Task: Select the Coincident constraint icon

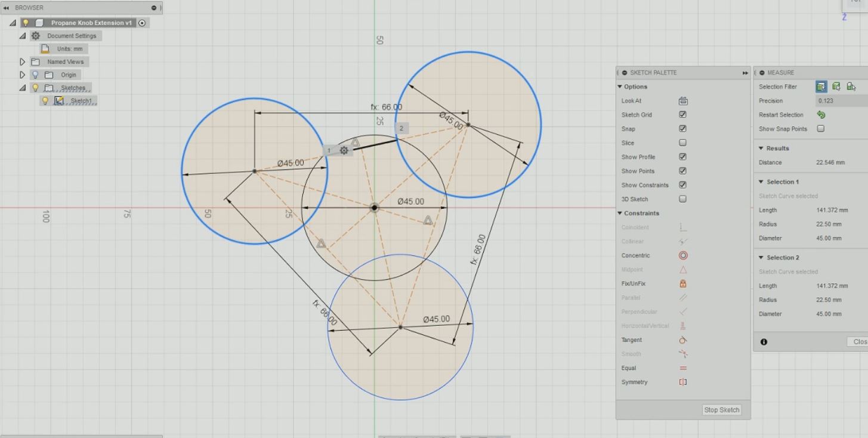Action: 683,227
